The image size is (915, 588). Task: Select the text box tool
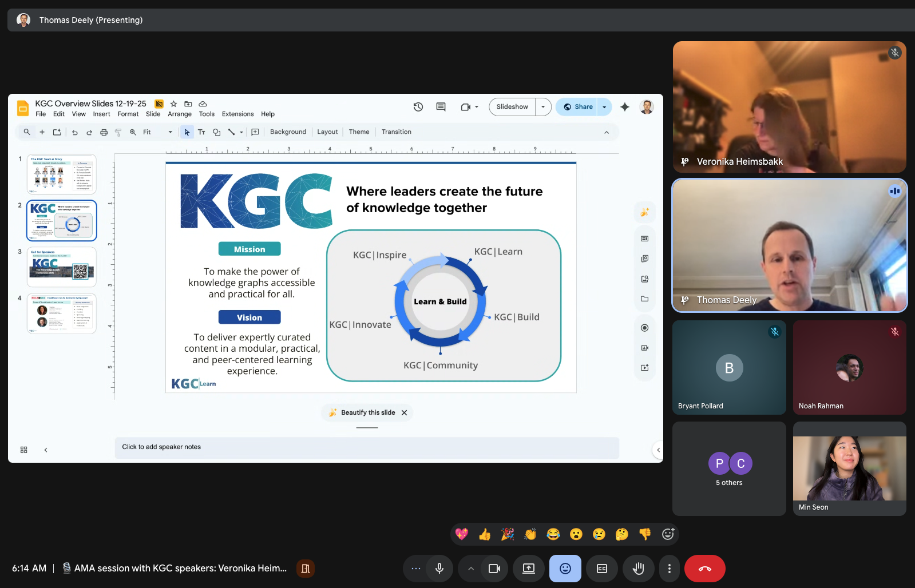(201, 132)
